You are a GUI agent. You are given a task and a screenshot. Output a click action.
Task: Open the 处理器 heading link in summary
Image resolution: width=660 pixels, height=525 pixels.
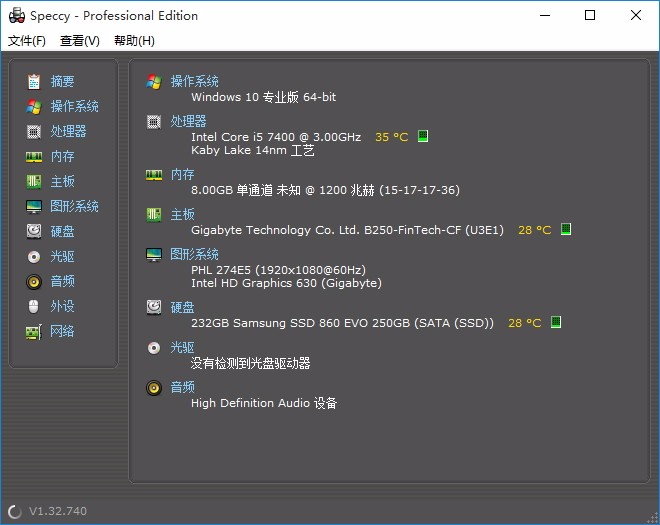(189, 121)
